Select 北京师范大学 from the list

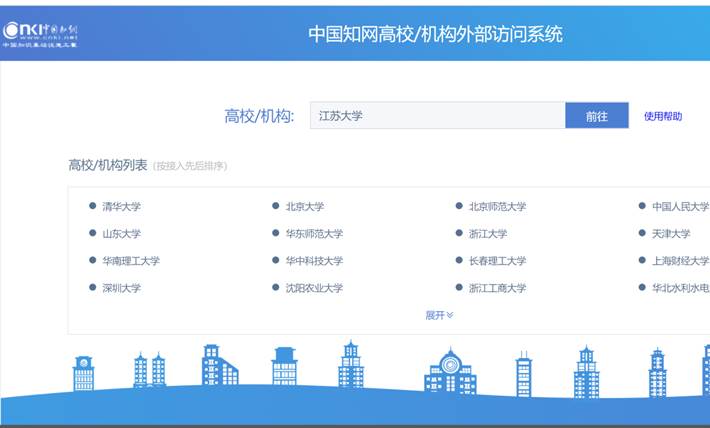click(x=497, y=207)
